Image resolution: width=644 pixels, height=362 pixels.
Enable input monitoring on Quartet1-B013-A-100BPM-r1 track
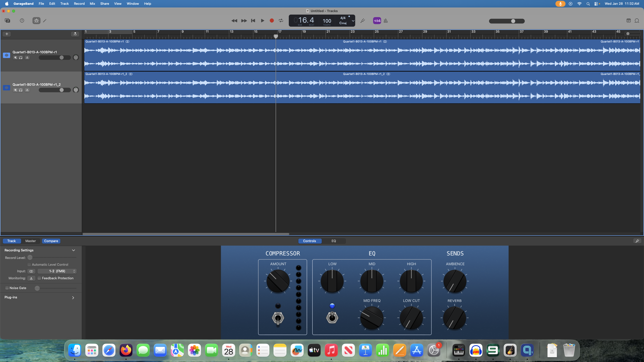click(27, 58)
